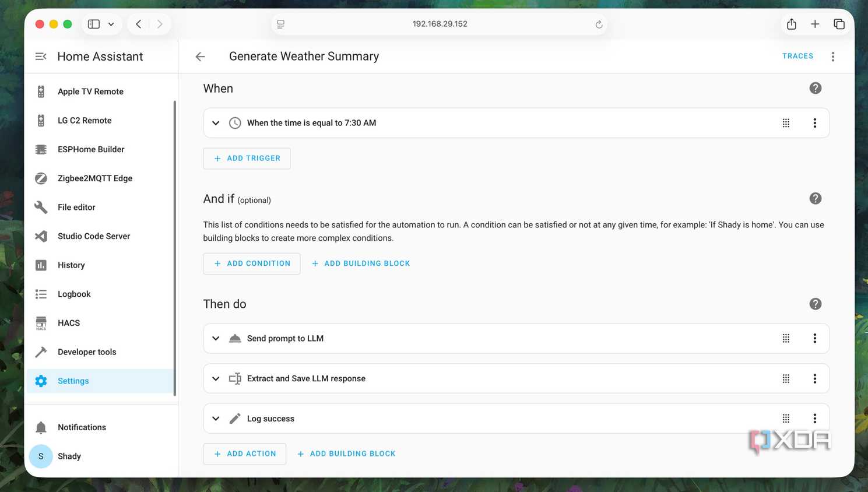
Task: Open help for the And if section
Action: coord(816,198)
